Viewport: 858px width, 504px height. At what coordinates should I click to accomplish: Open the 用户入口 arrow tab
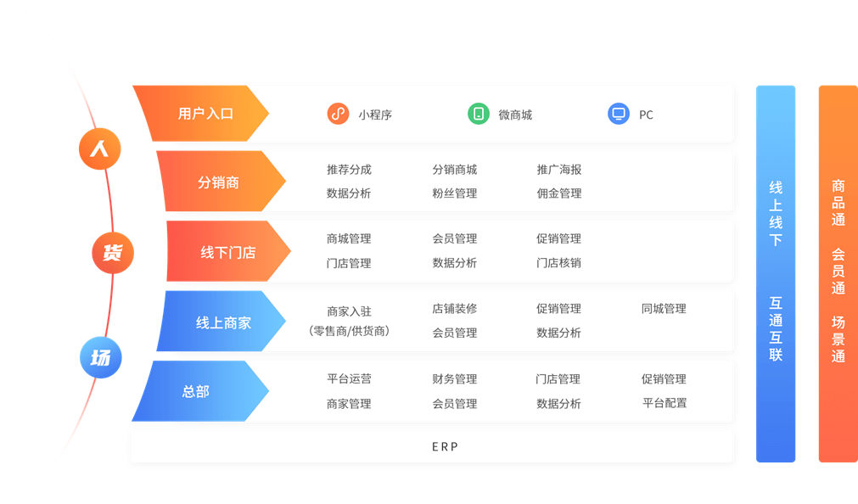pos(205,114)
